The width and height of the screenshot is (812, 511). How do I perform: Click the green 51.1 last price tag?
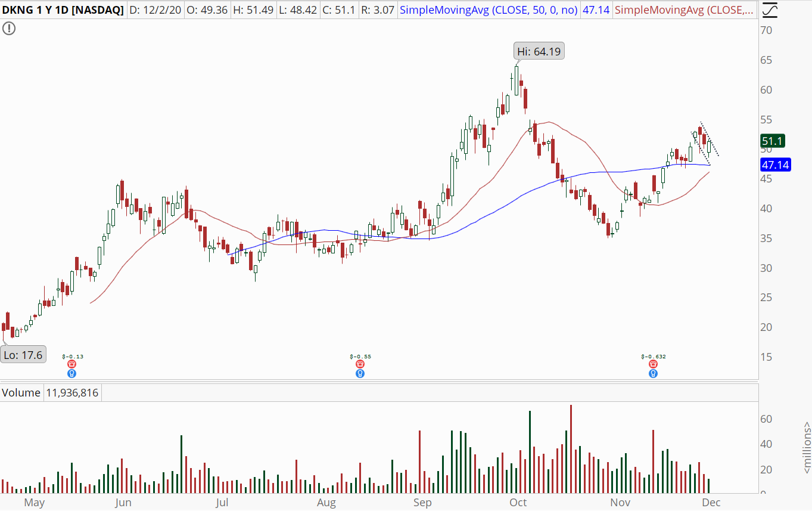pyautogui.click(x=773, y=141)
